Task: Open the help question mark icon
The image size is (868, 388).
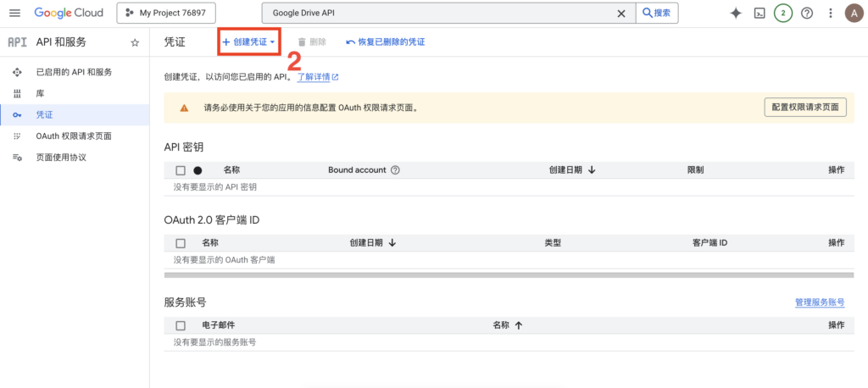Action: [806, 13]
